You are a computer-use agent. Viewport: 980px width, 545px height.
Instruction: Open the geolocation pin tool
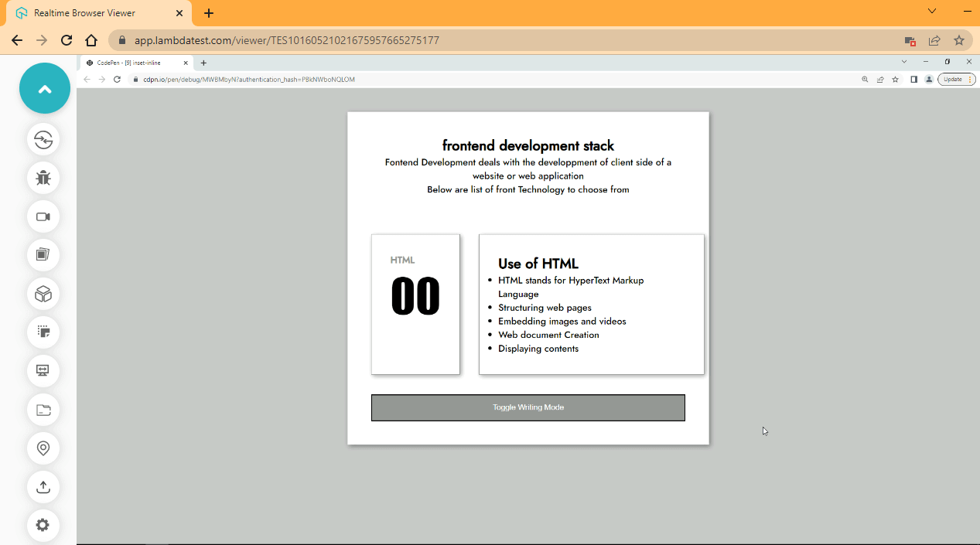click(x=43, y=448)
